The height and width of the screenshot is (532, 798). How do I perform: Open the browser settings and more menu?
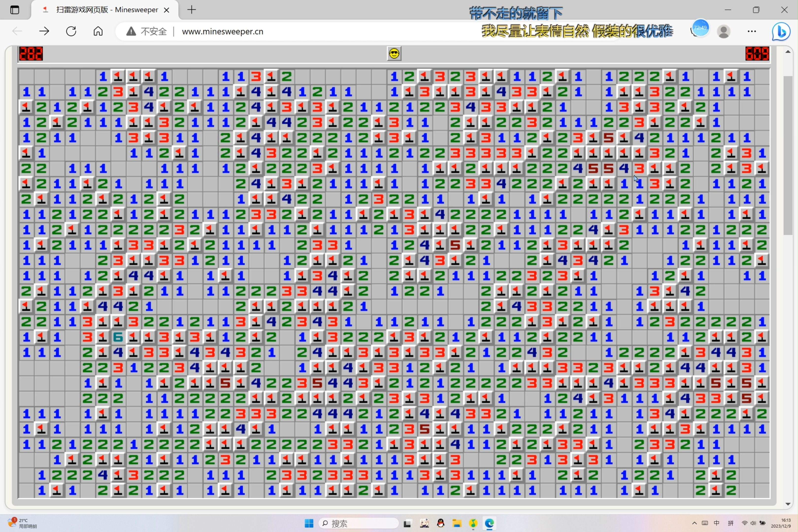(x=751, y=31)
